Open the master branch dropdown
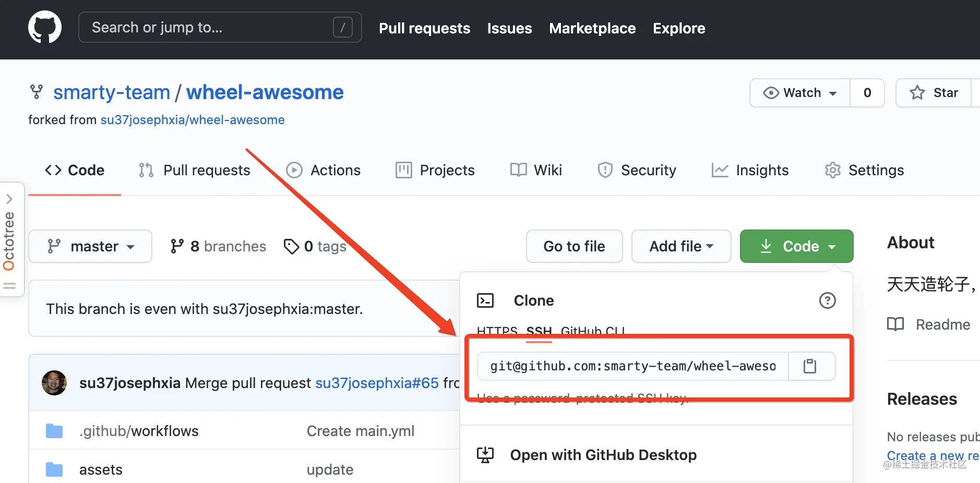The width and height of the screenshot is (980, 483). [90, 246]
